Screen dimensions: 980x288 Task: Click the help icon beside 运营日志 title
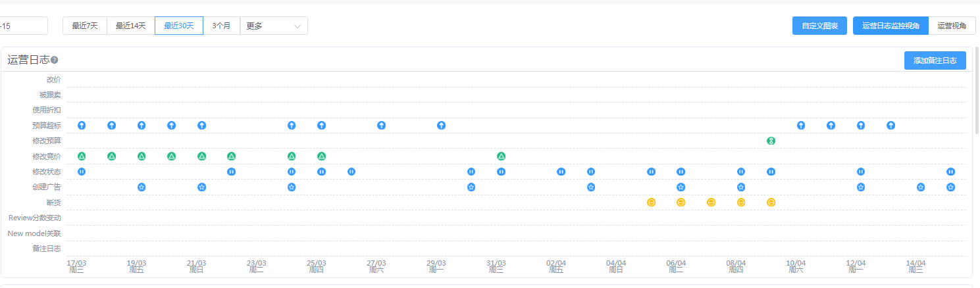point(55,60)
